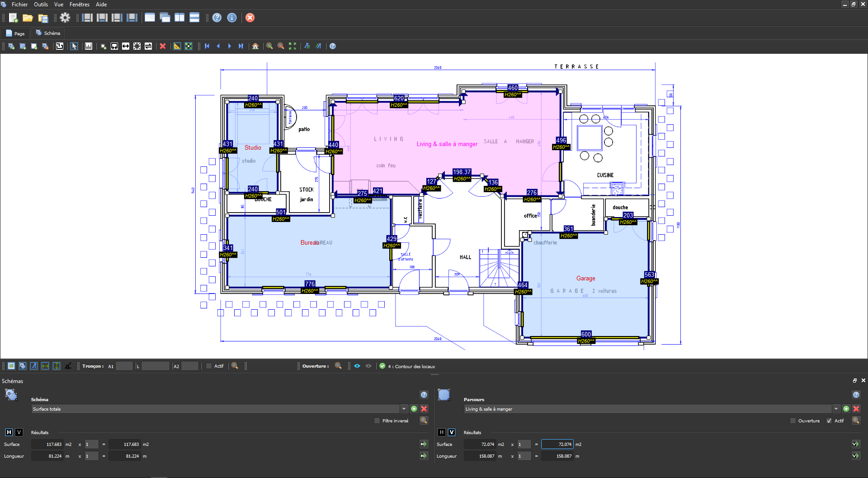Open the Outils menu
This screenshot has width=868, height=478.
pyautogui.click(x=41, y=5)
